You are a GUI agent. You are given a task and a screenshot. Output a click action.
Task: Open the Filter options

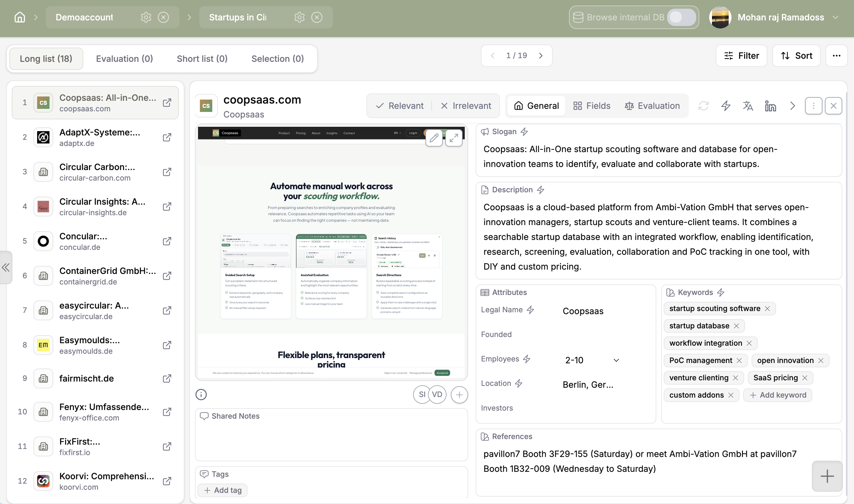(741, 56)
